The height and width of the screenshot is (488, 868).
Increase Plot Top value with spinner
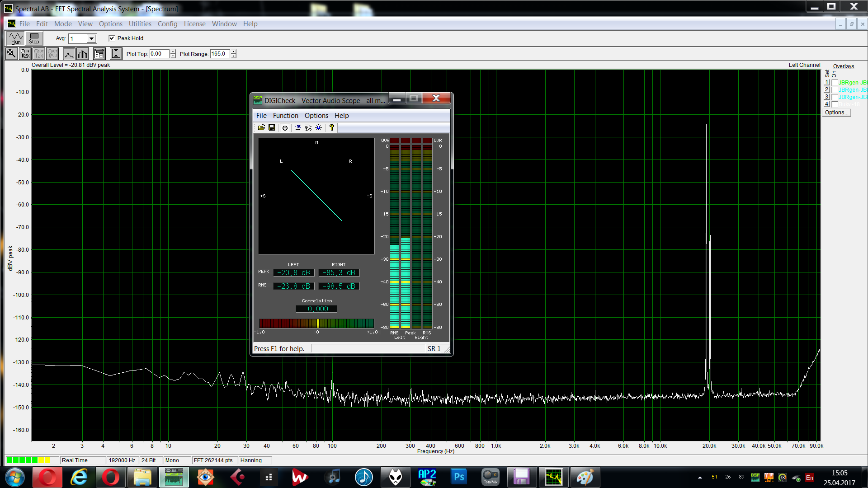pyautogui.click(x=173, y=52)
